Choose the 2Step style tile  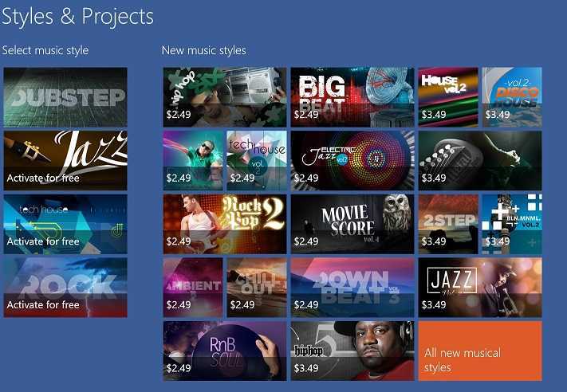tap(448, 224)
